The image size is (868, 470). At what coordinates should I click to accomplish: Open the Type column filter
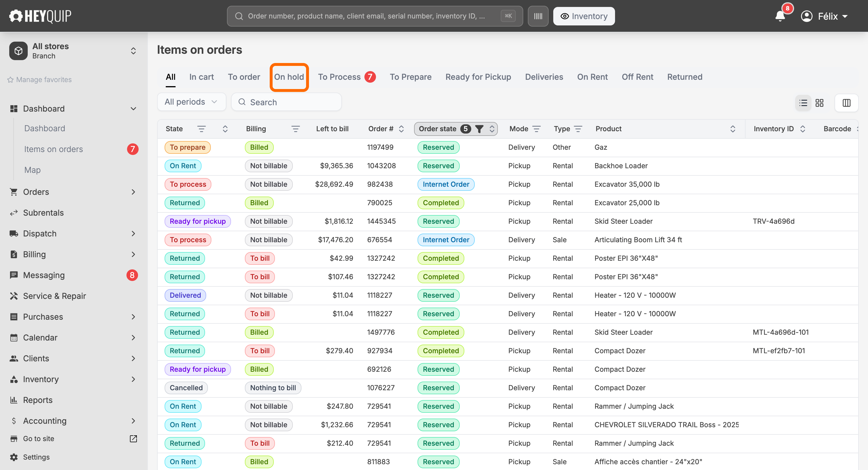(578, 129)
